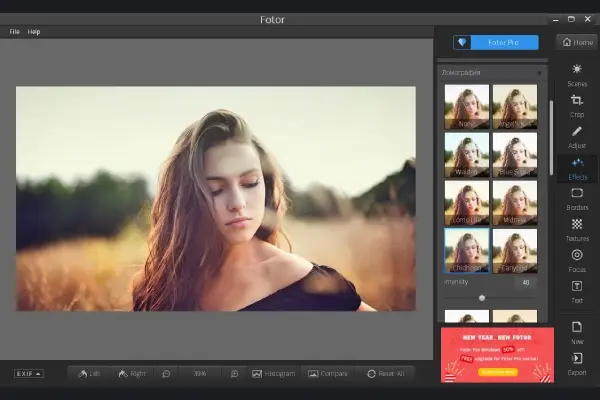The width and height of the screenshot is (600, 400).
Task: Apply the Fairyland effect
Action: (515, 251)
